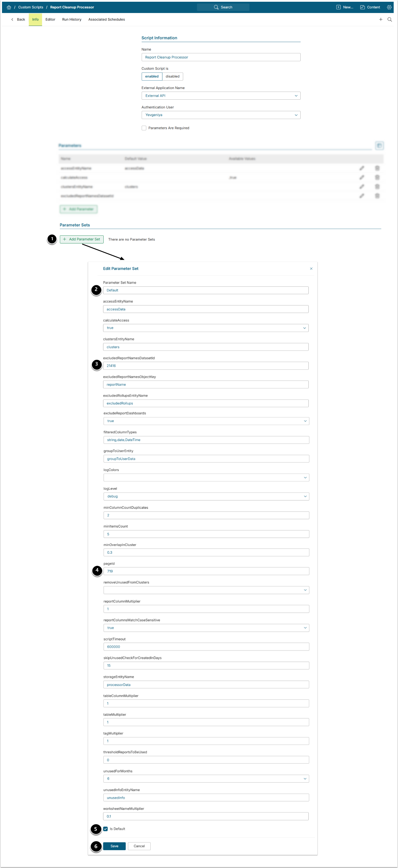Open the Content menu in header
Viewport: 398px width, 868px height.
click(370, 7)
